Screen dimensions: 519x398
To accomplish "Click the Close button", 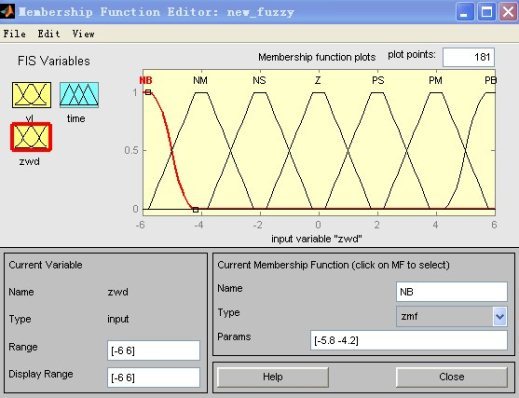I will [452, 377].
